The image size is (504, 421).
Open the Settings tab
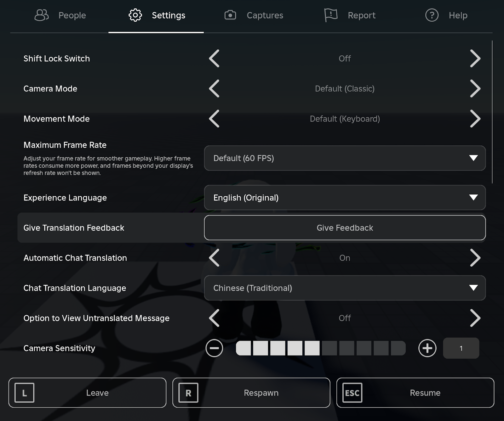click(x=157, y=15)
